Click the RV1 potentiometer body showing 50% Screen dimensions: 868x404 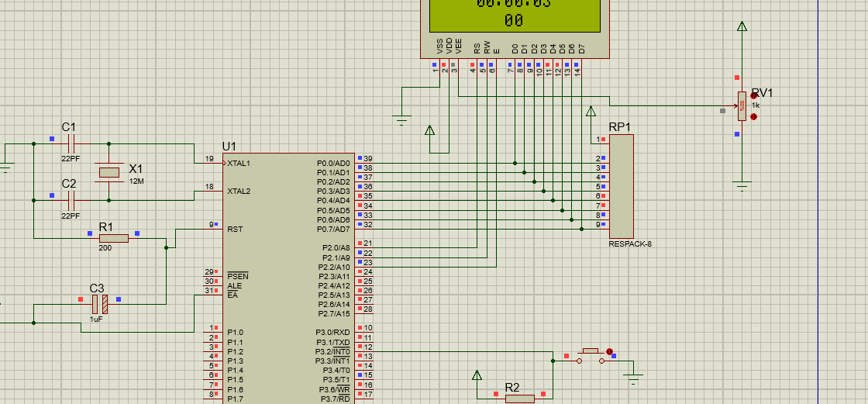(742, 105)
